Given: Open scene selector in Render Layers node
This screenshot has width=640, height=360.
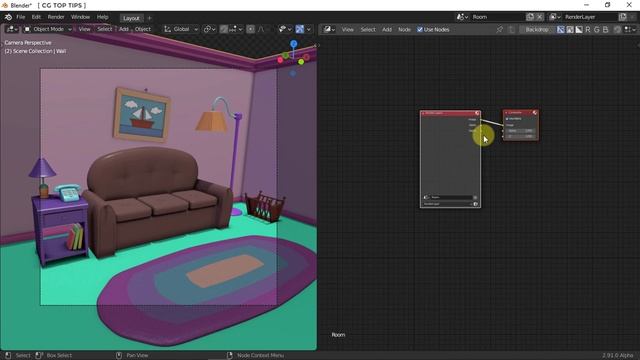Looking at the screenshot, I should coord(426,198).
